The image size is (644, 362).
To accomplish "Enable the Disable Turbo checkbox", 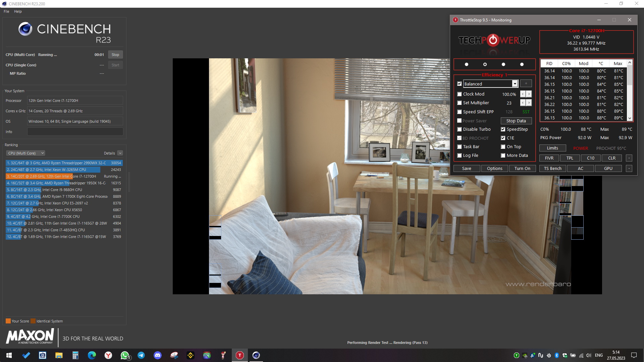I will point(460,129).
